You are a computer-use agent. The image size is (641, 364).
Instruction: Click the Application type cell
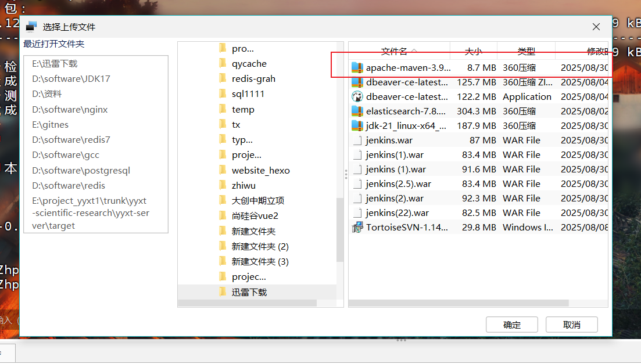(x=527, y=97)
